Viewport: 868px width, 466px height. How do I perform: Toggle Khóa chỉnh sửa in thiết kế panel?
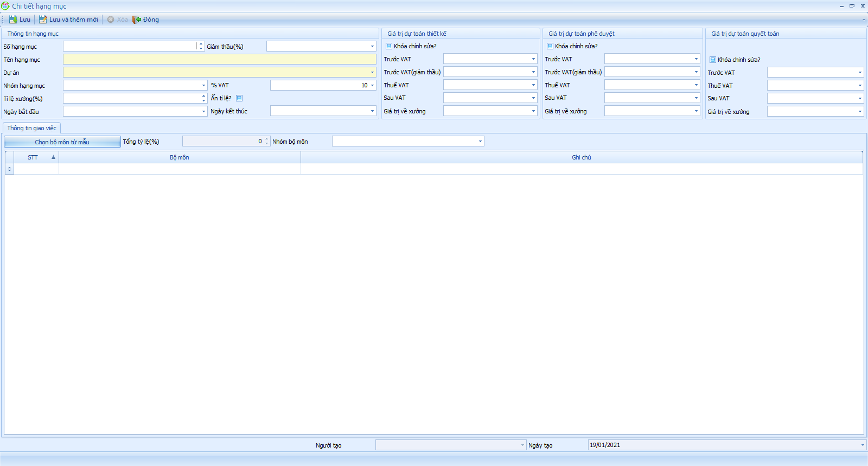point(388,46)
